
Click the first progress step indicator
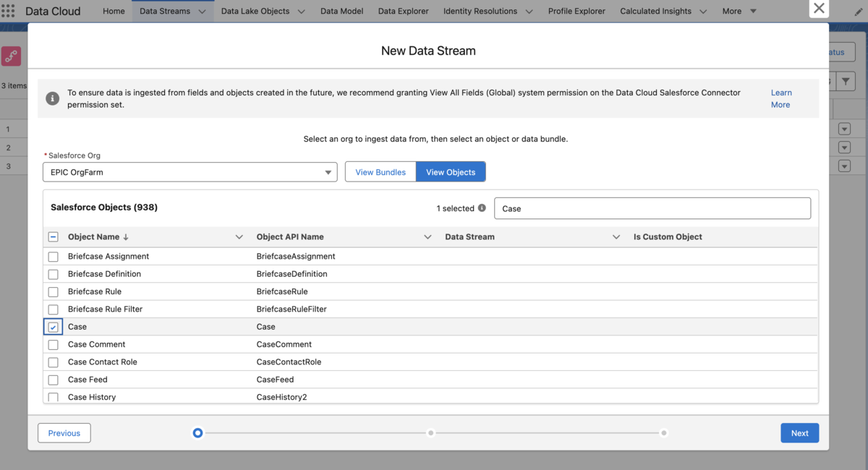[197, 433]
